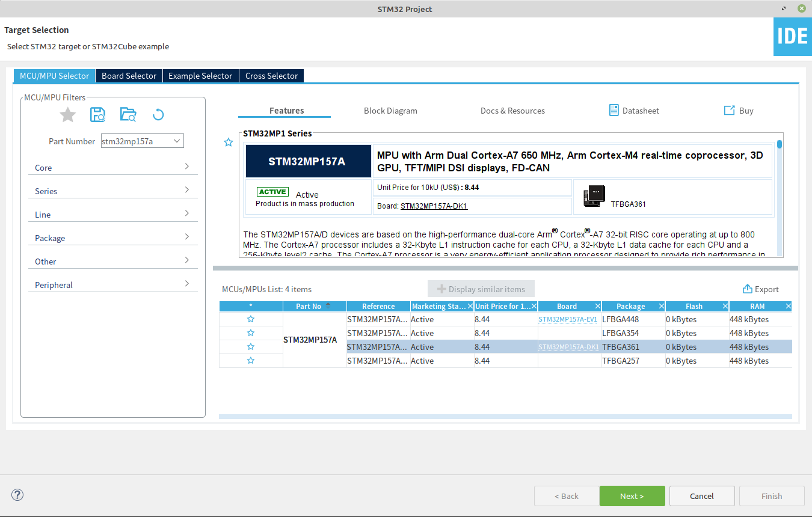
Task: Open the Block Diagram tab
Action: [390, 111]
